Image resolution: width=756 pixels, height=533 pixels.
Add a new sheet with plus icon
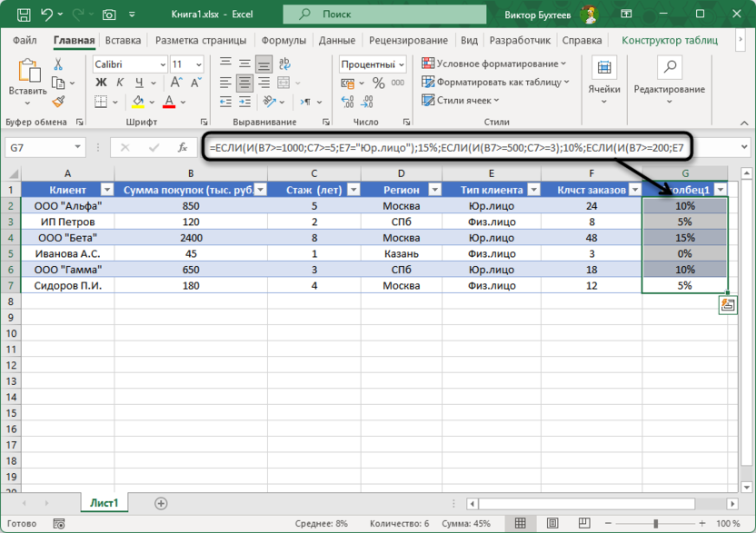point(161,503)
